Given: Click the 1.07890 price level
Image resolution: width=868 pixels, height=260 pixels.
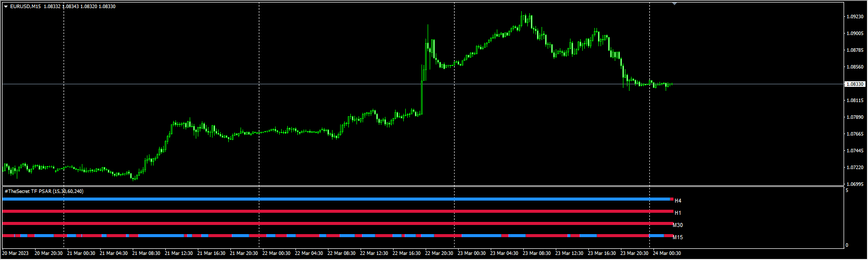Looking at the screenshot, I should (855, 117).
